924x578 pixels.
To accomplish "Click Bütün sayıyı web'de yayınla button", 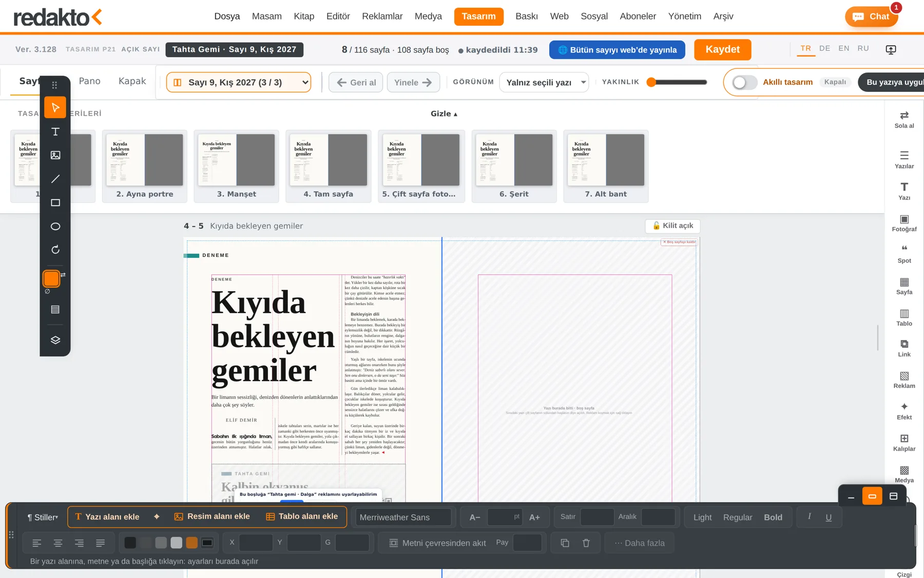I will [617, 50].
